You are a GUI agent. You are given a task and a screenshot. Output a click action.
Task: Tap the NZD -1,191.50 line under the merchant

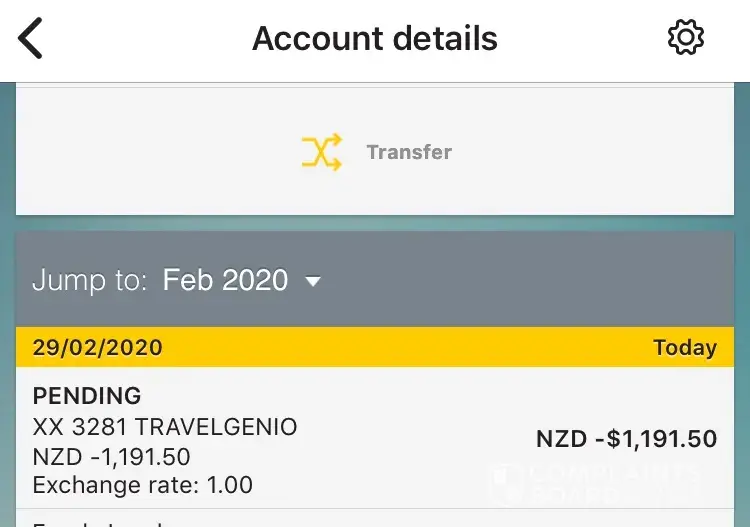coord(112,457)
